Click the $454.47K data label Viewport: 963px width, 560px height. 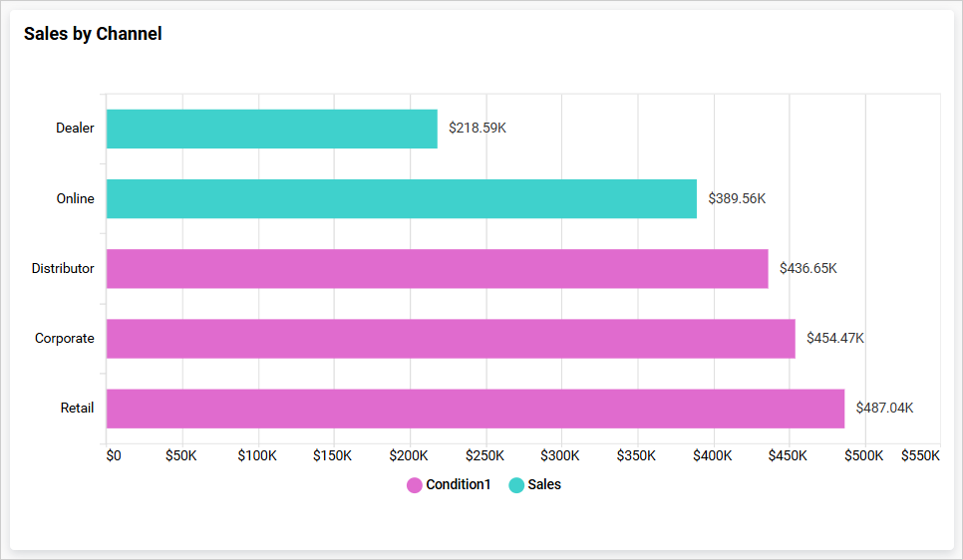pyautogui.click(x=835, y=338)
